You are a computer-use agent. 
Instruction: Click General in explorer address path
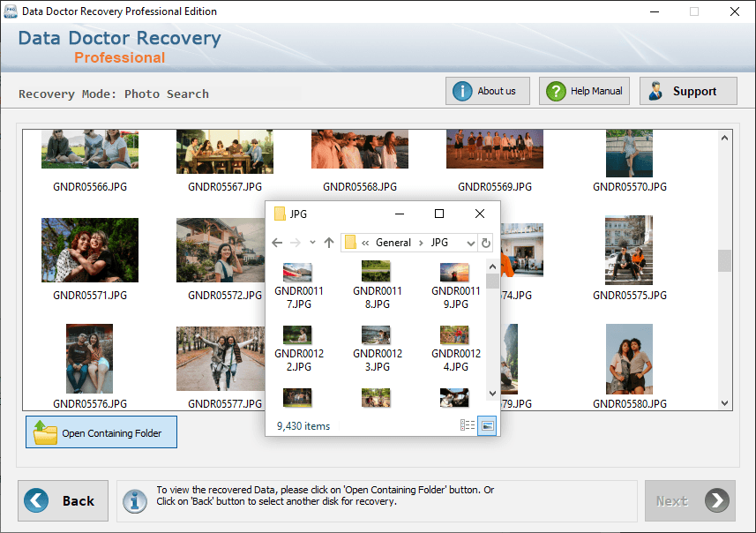pyautogui.click(x=393, y=243)
